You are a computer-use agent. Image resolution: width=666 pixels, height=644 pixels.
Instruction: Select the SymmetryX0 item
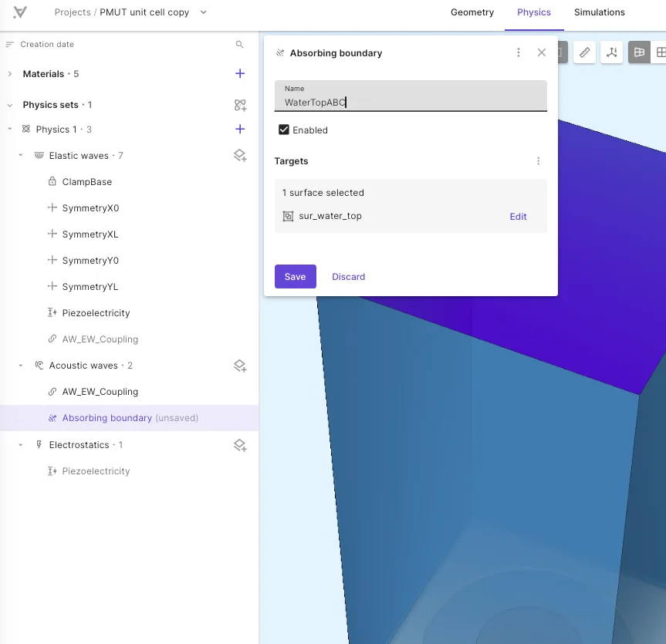click(x=90, y=208)
